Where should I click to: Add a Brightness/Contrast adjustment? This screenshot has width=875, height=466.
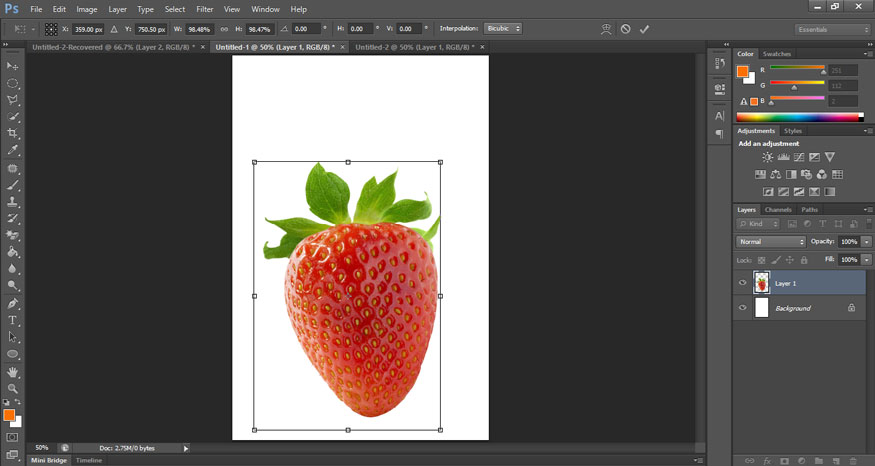(767, 157)
